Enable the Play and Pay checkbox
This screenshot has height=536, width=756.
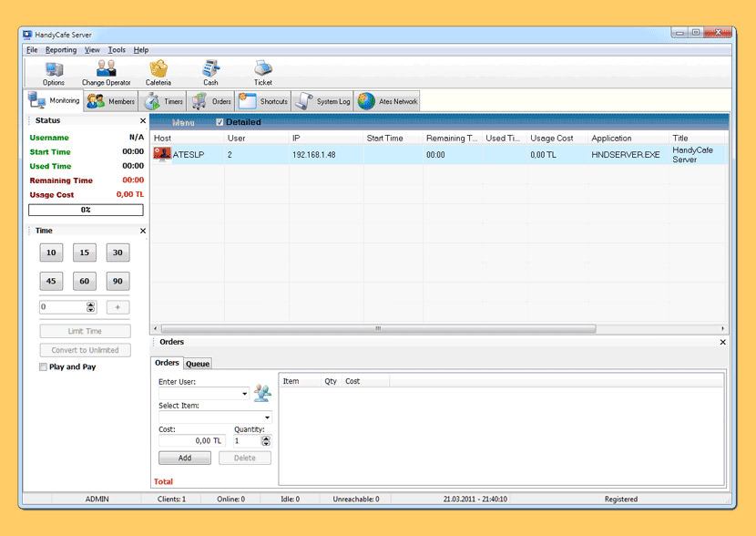[43, 366]
